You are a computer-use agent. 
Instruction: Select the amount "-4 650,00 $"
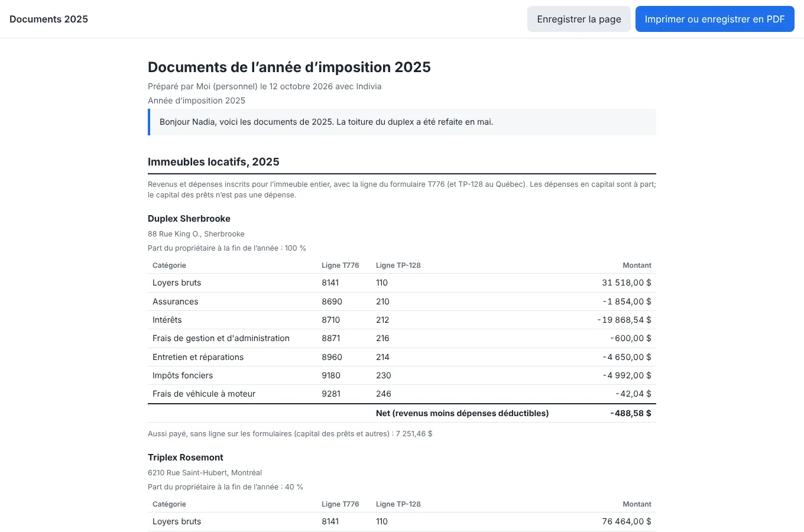627,357
